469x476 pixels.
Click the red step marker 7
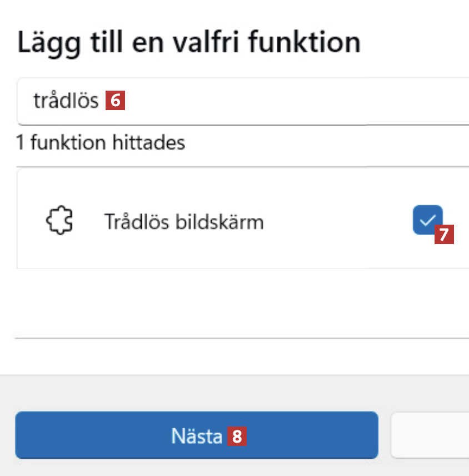pos(443,234)
